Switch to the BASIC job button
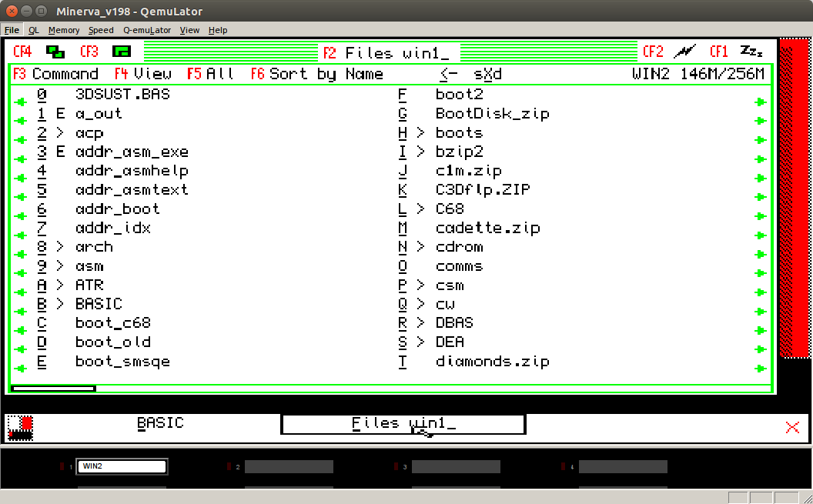 (x=160, y=423)
